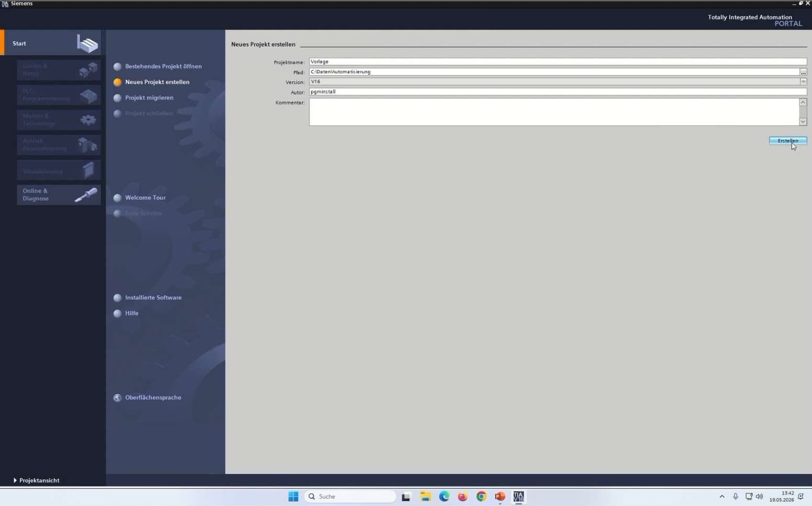Viewport: 812px width, 506px height.
Task: Click the Autor input field
Action: click(557, 91)
